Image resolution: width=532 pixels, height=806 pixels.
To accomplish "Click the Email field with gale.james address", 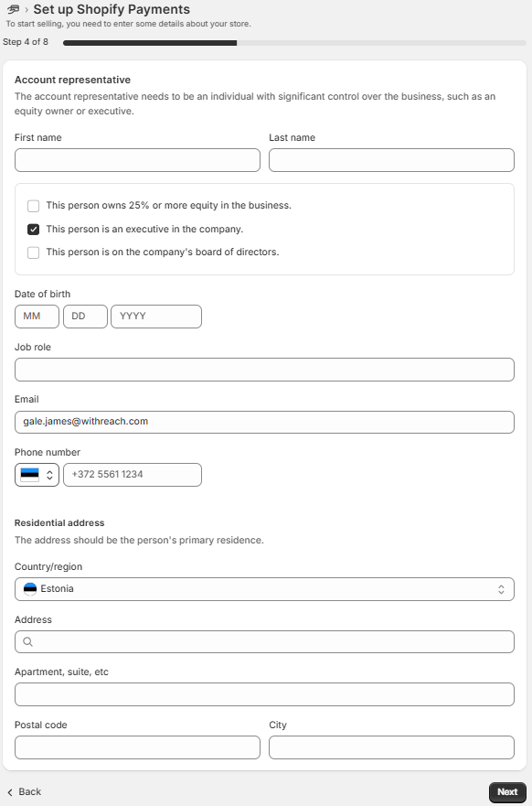I will coord(264,422).
